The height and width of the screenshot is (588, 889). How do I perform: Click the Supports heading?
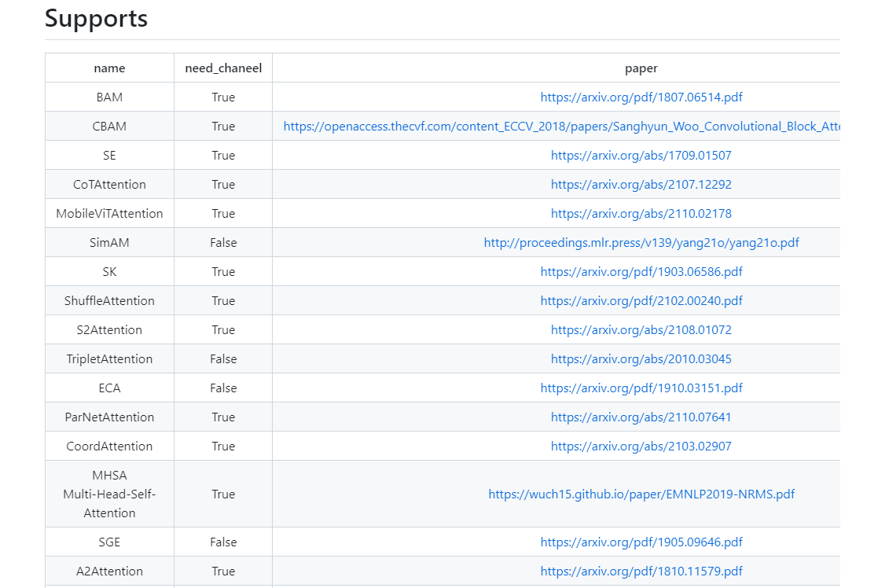click(96, 18)
